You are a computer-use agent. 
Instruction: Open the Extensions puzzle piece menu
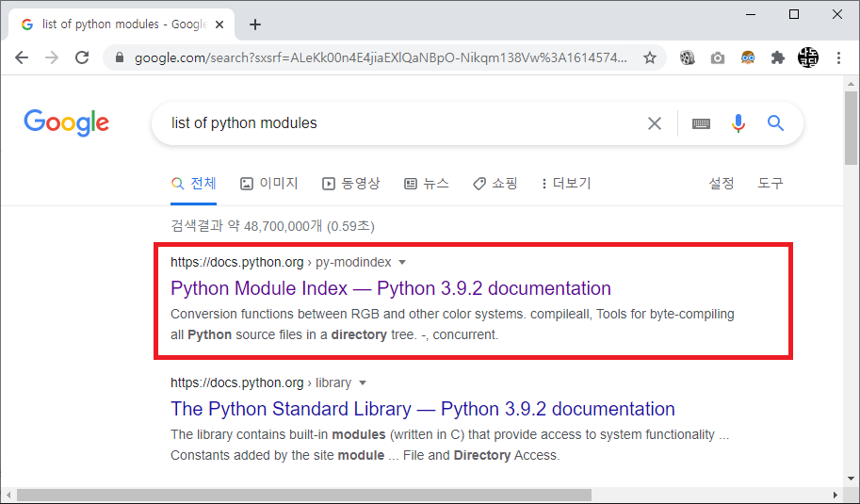click(778, 57)
